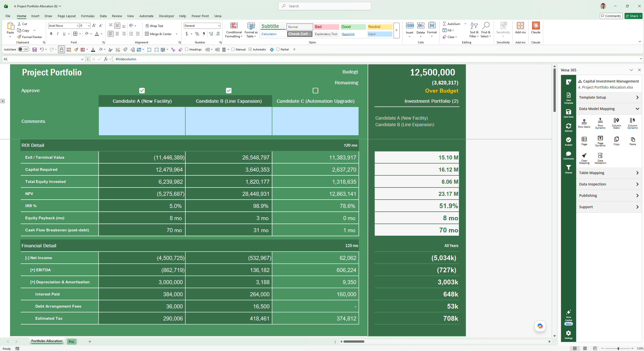Viewport: 644px width, 351px height.
Task: Open the Vena ribbon tab
Action: 218,16
